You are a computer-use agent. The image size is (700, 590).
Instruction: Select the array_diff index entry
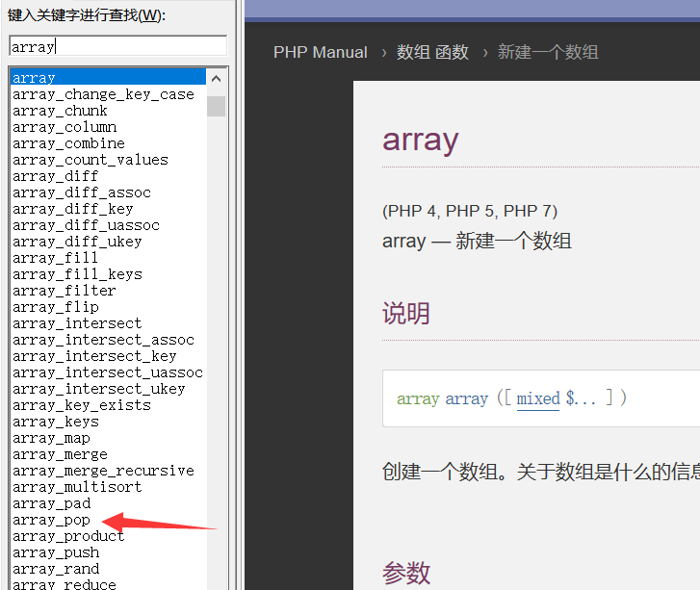click(x=55, y=176)
